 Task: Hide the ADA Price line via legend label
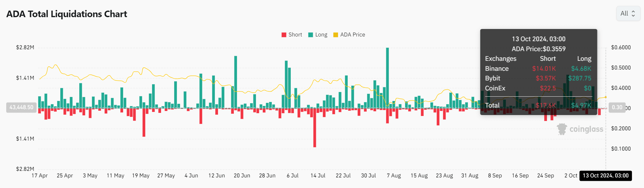(353, 35)
